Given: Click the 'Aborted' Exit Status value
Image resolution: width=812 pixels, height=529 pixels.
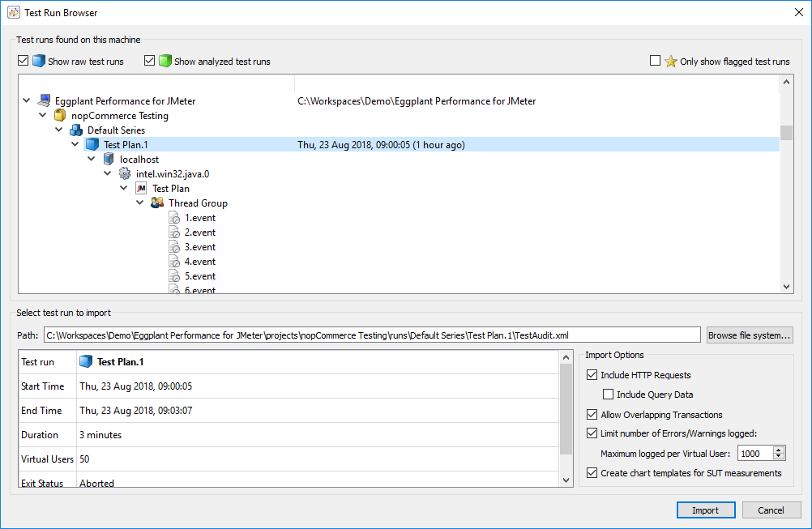Looking at the screenshot, I should tap(96, 483).
